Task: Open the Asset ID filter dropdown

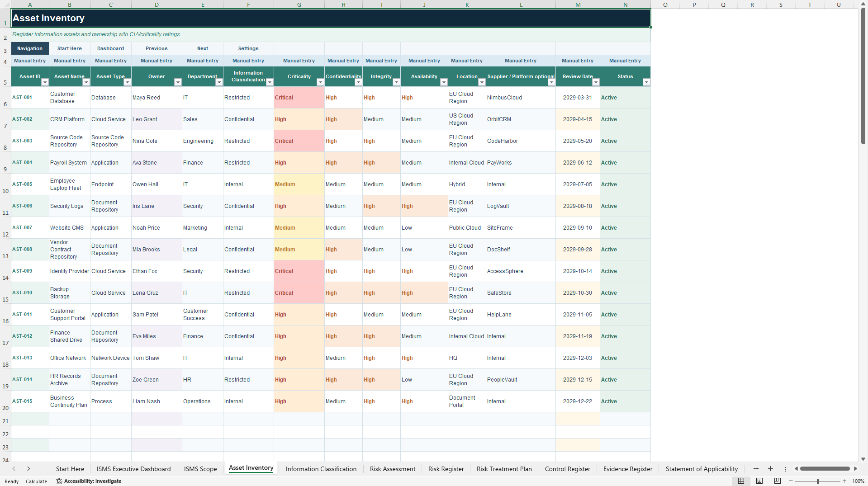Action: coord(45,82)
